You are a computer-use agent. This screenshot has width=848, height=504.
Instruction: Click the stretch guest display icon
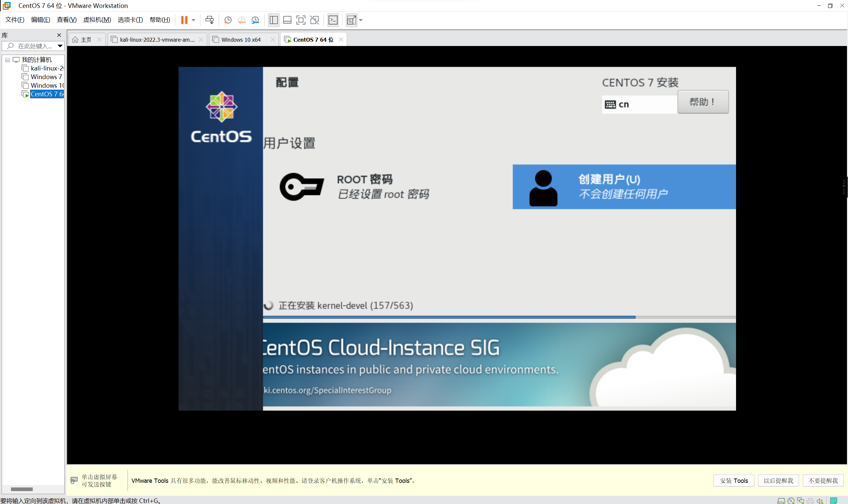351,20
